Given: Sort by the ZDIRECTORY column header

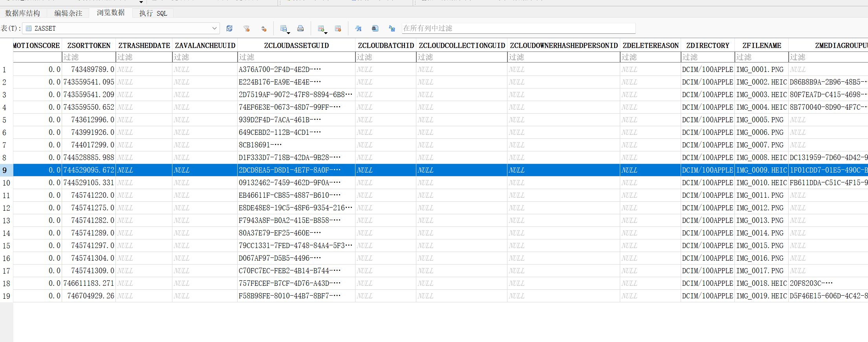Looking at the screenshot, I should point(708,46).
